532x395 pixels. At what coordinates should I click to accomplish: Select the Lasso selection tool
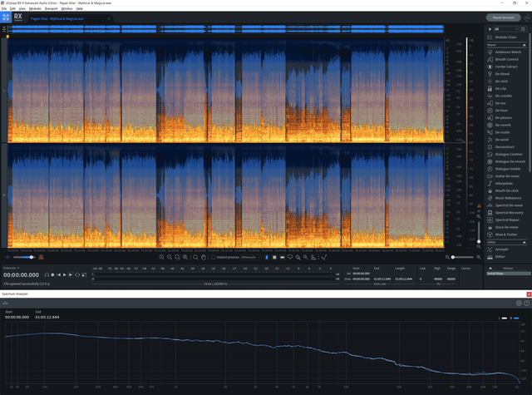click(x=290, y=257)
